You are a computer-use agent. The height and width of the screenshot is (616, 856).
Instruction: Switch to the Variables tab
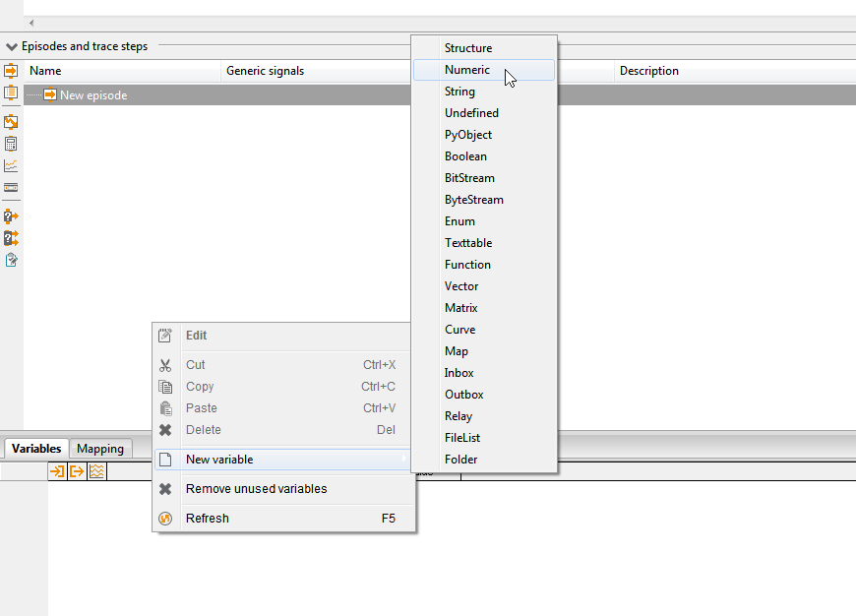(x=36, y=449)
